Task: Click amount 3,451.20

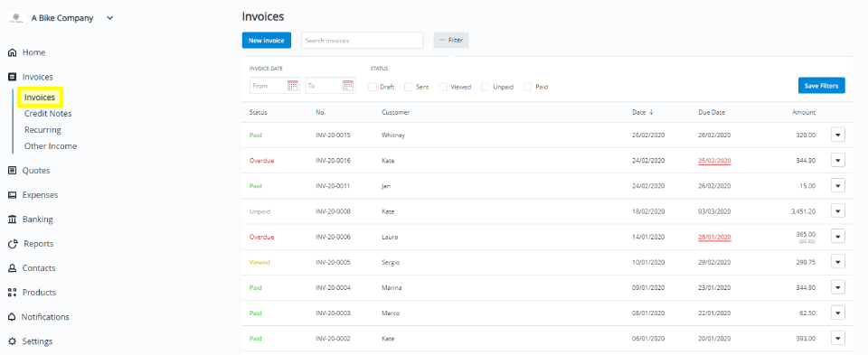Action: point(803,211)
